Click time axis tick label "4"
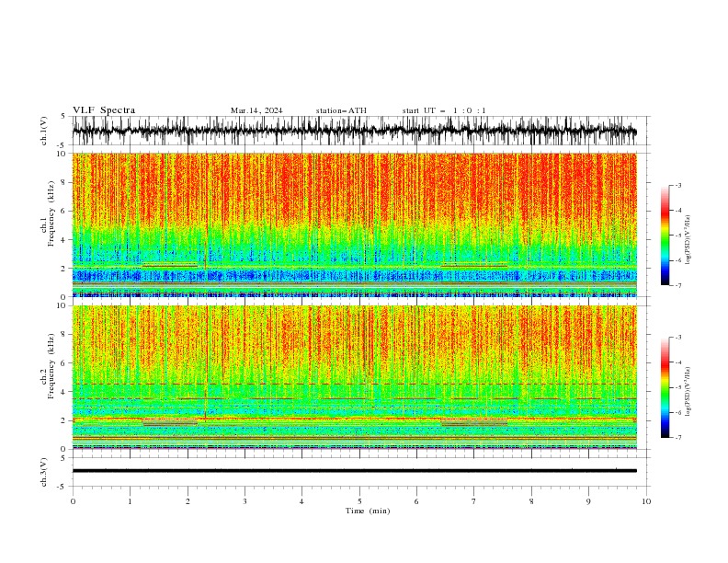728x563 pixels. coord(301,501)
